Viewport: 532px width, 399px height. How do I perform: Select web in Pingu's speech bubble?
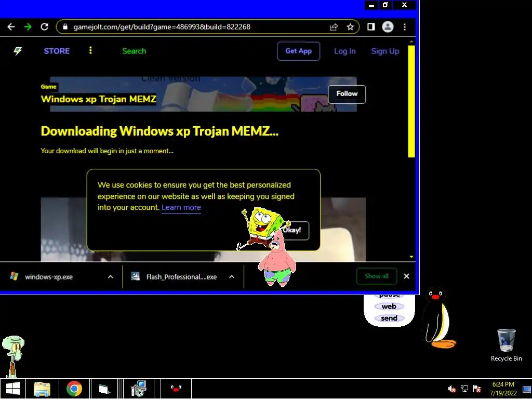pyautogui.click(x=389, y=307)
